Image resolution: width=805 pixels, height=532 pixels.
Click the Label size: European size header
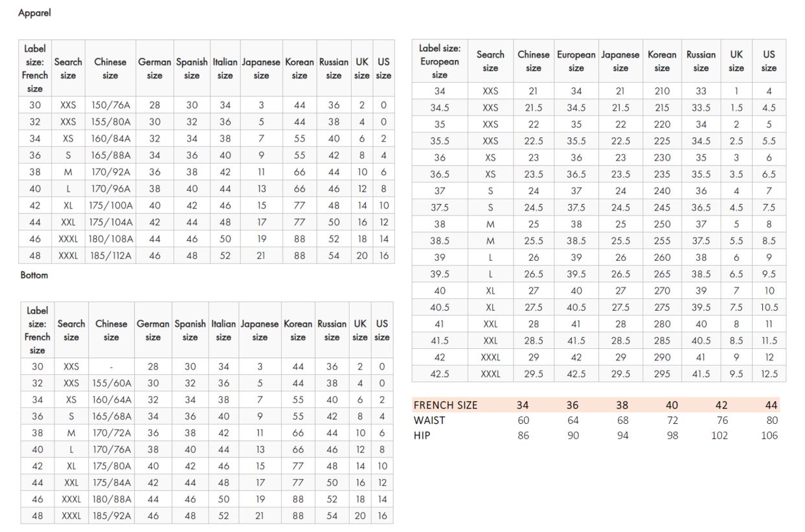point(440,61)
